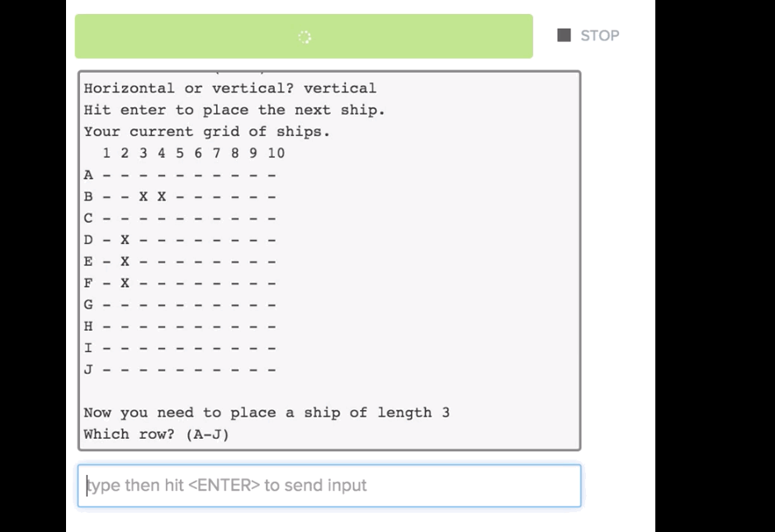Click row label A in the grid
Viewport: 775px width, 532px height.
[x=88, y=175]
